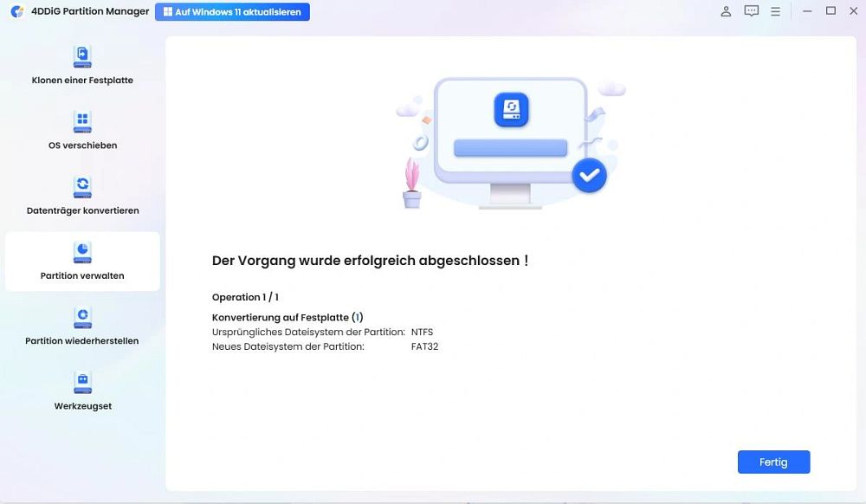The height and width of the screenshot is (504, 866).
Task: Click the success message heading
Action: click(370, 261)
